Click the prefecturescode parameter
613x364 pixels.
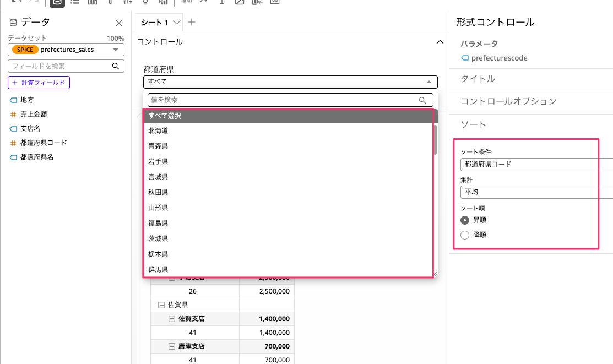[499, 58]
